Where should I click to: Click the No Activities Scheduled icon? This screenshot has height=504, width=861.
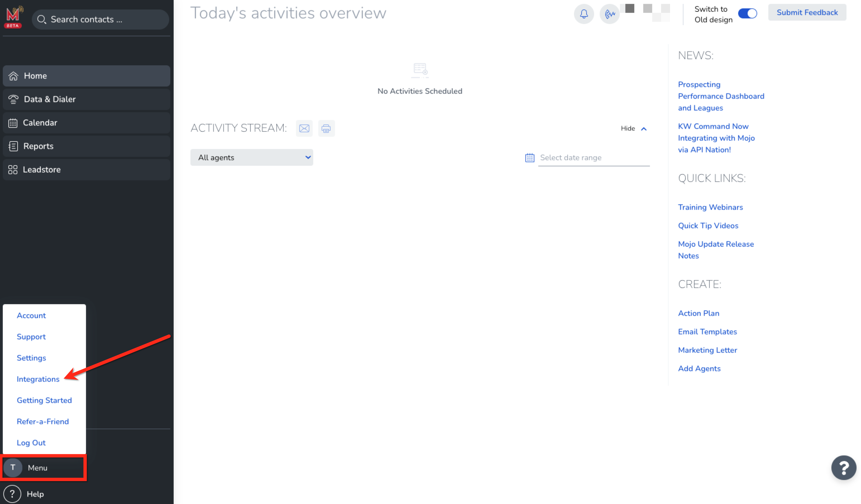(420, 70)
